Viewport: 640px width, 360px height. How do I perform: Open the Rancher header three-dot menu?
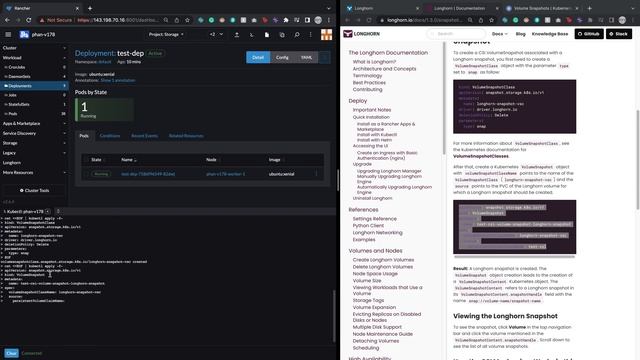(311, 35)
